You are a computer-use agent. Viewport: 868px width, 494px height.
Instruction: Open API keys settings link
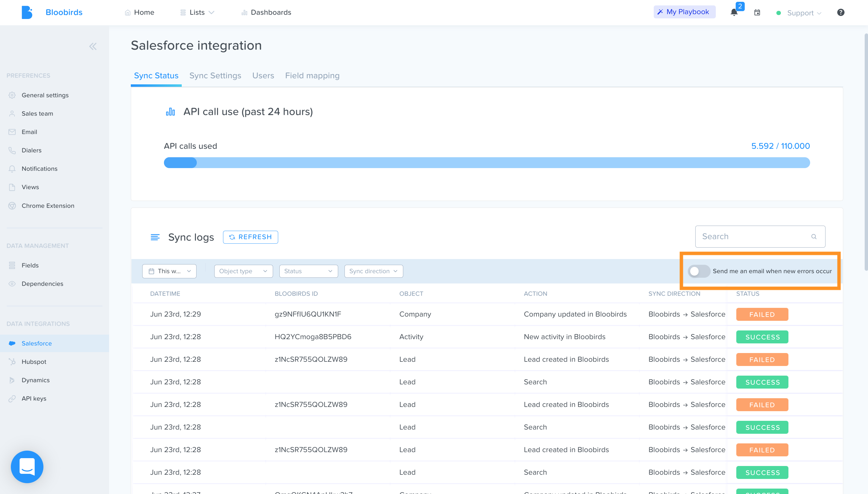point(34,399)
